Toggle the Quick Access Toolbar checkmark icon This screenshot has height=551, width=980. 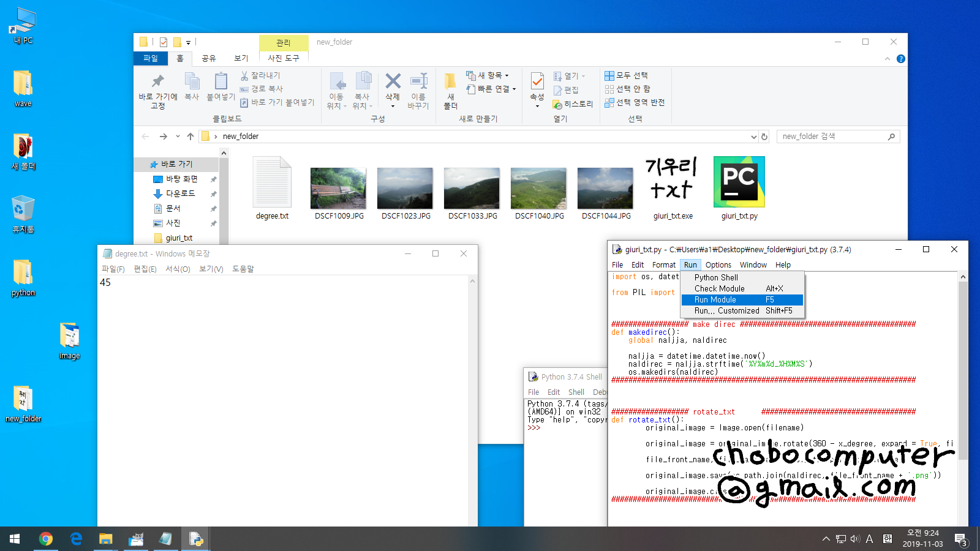pyautogui.click(x=164, y=42)
